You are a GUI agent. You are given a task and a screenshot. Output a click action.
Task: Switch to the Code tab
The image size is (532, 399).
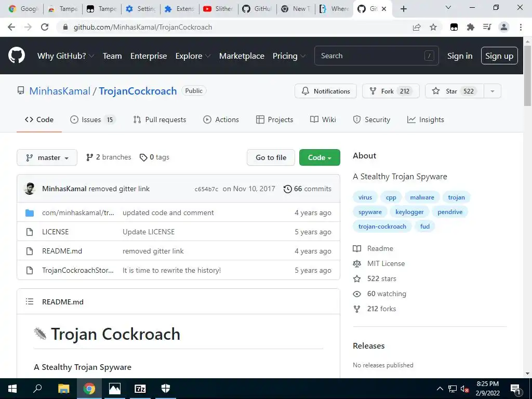[x=39, y=119]
